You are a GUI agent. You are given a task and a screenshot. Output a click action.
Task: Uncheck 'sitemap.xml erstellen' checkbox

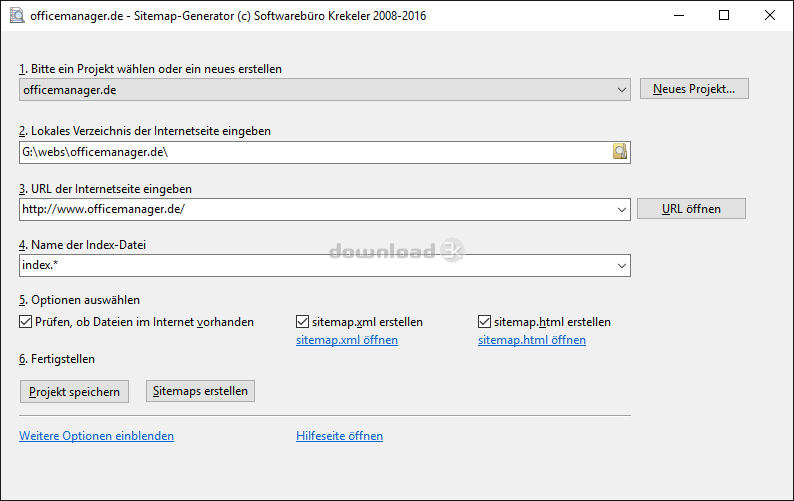(302, 322)
